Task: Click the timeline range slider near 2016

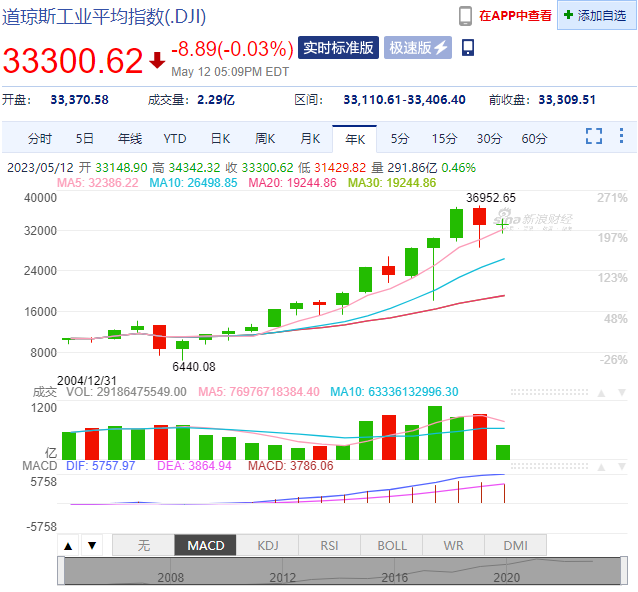Action: pos(395,571)
